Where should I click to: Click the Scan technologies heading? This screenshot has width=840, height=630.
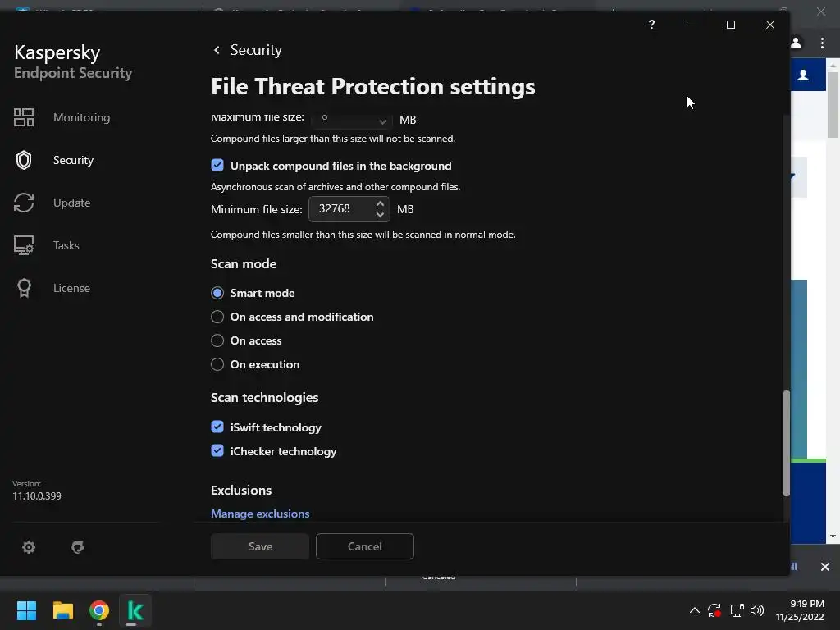point(265,398)
